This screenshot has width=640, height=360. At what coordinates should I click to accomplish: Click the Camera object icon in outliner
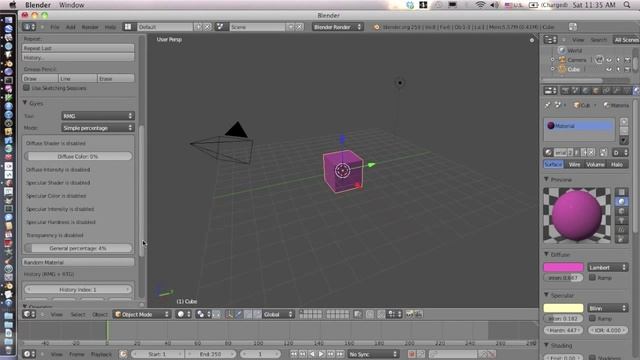coord(562,60)
